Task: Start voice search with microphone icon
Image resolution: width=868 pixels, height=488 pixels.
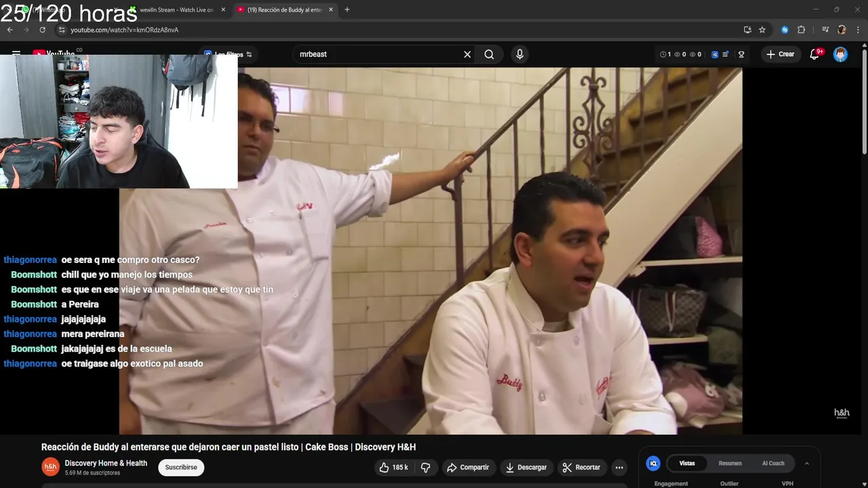Action: tap(519, 54)
